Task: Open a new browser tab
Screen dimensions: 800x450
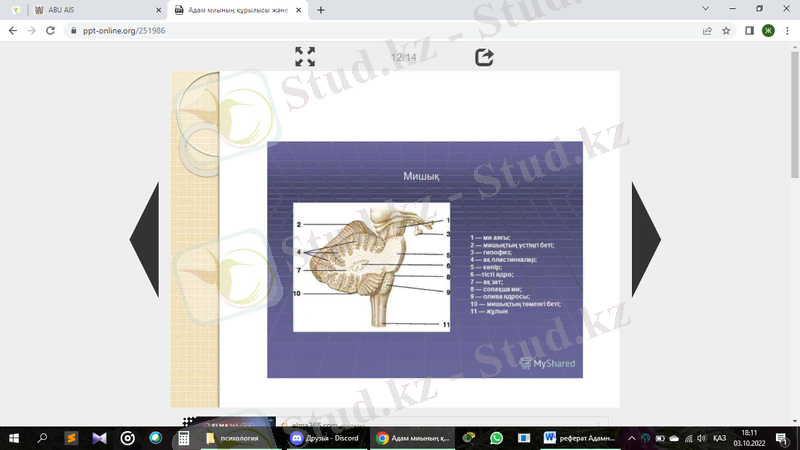Action: coord(320,10)
